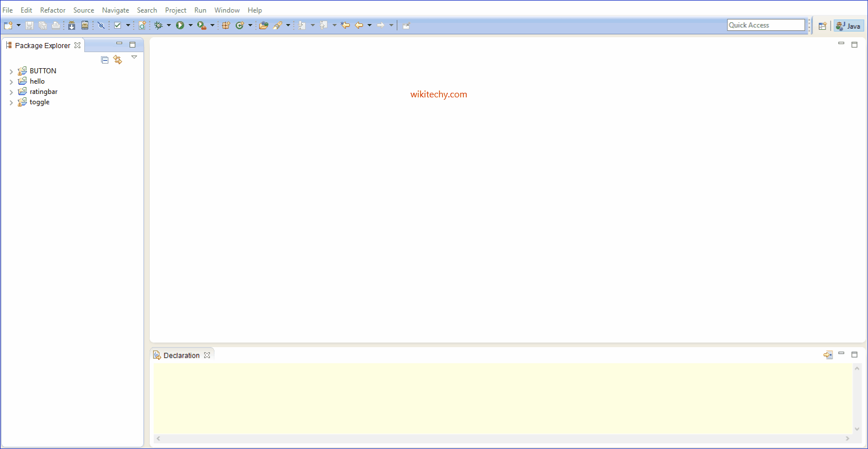Image resolution: width=868 pixels, height=449 pixels.
Task: Select the toggle project in Package Explorer
Action: pos(39,102)
